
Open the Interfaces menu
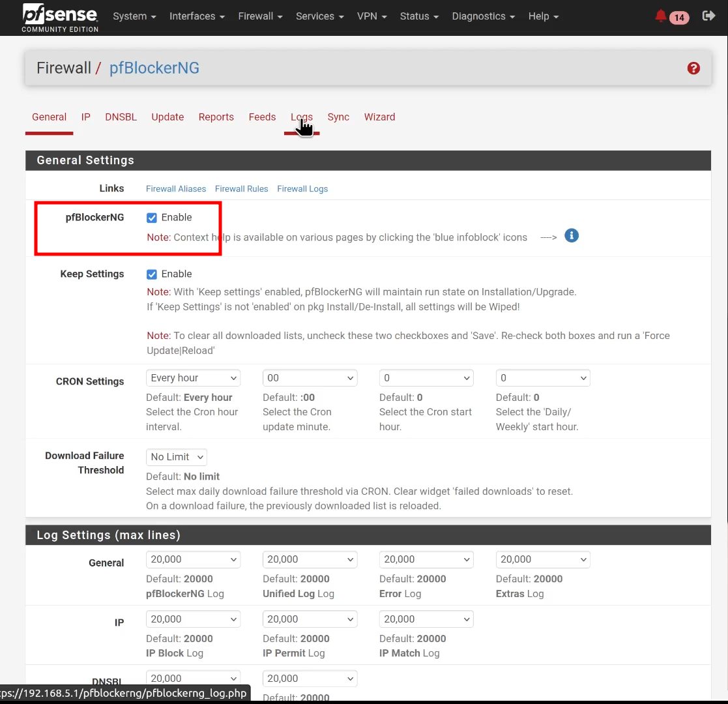[197, 16]
